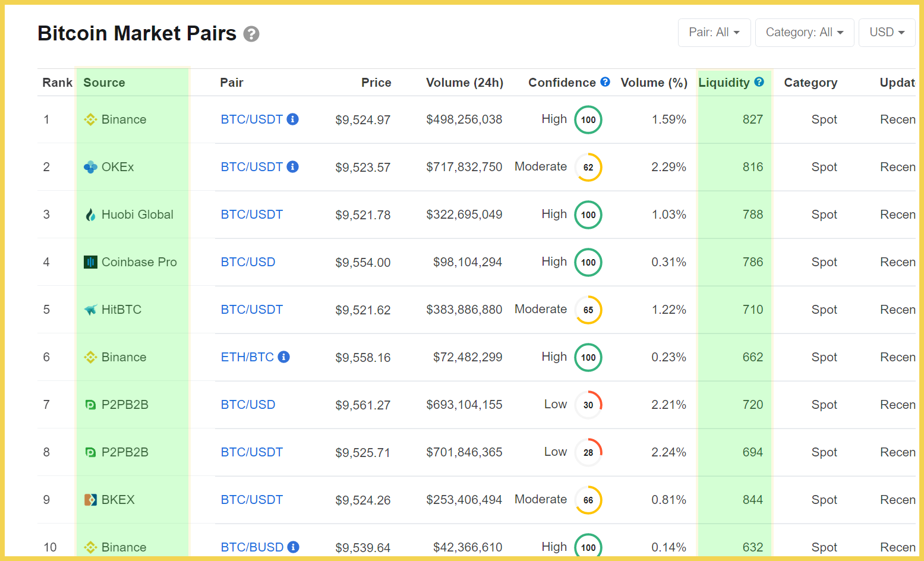The image size is (924, 561).
Task: Open the HitBTC exchange name
Action: point(121,310)
